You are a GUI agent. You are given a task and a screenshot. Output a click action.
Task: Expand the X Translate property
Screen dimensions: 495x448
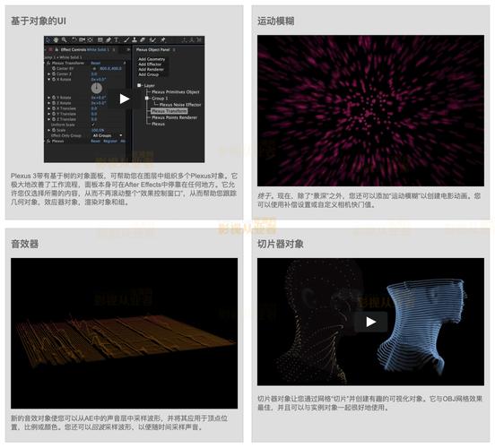(49, 108)
